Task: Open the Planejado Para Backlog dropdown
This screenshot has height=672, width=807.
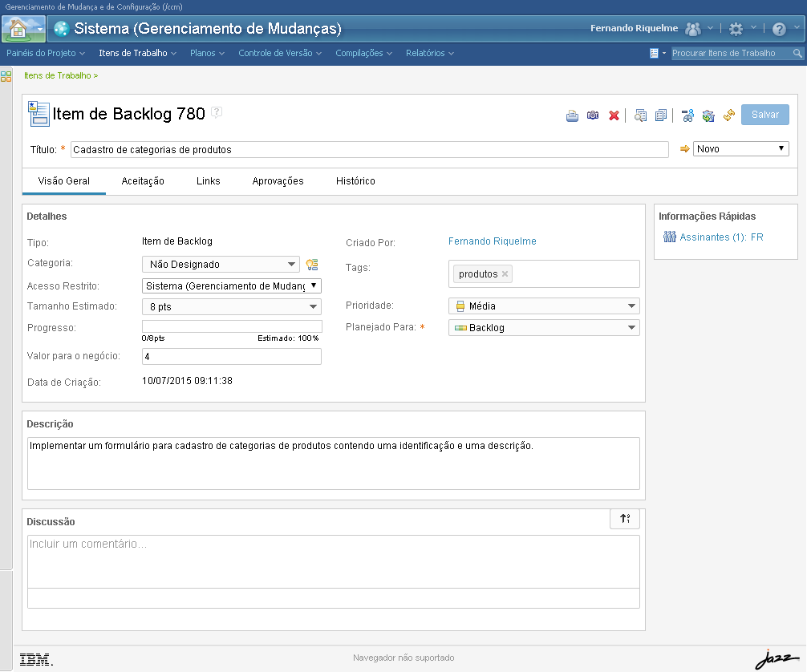Action: 544,328
